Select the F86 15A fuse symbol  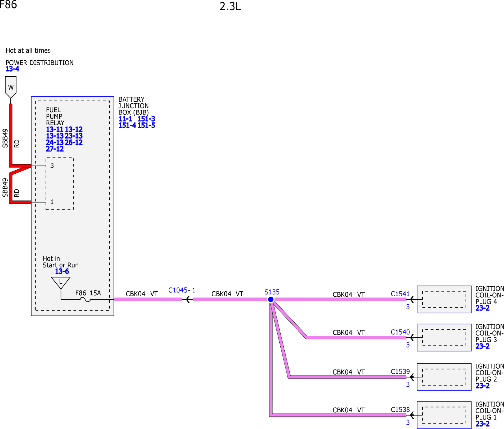click(85, 300)
